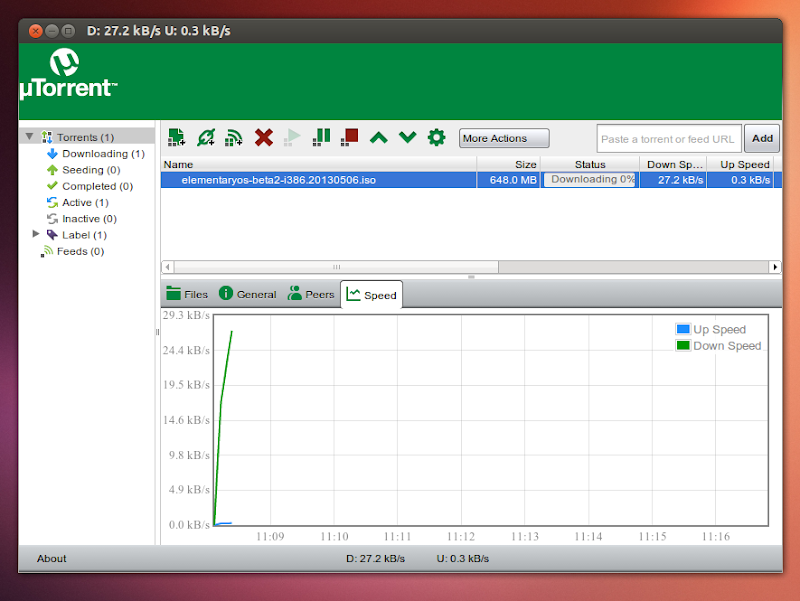The image size is (800, 601).
Task: Click U: 0.3 kB/s in status bar
Action: pos(463,559)
